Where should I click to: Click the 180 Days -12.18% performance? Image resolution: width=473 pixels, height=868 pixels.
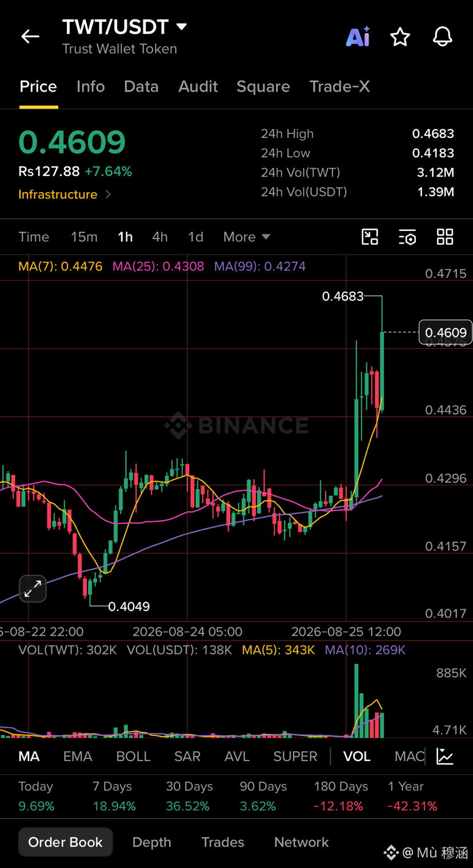pos(340,797)
